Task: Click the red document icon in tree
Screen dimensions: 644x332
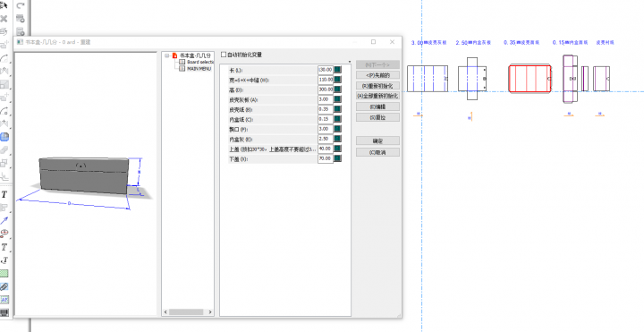Action: pos(175,55)
